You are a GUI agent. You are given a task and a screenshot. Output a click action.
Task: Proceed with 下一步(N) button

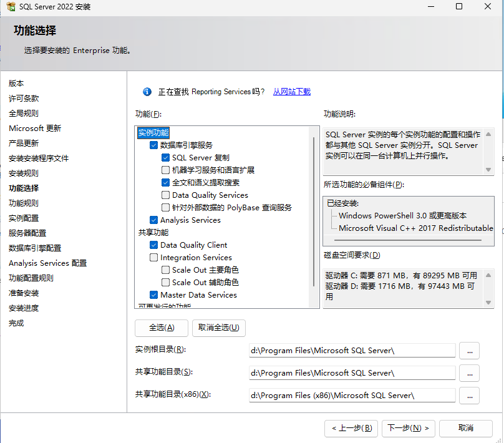pos(408,428)
